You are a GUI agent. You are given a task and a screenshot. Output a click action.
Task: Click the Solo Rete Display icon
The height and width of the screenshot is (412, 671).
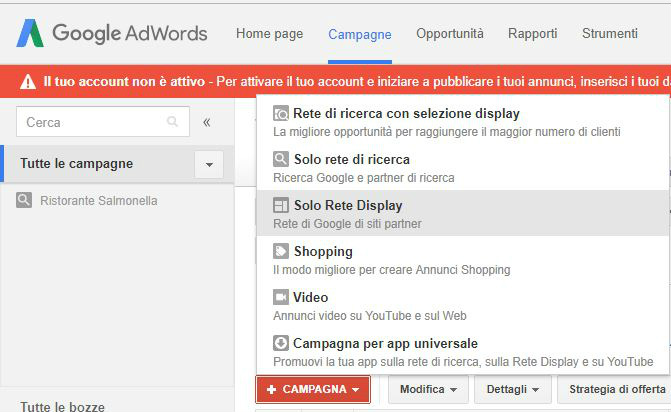click(281, 205)
